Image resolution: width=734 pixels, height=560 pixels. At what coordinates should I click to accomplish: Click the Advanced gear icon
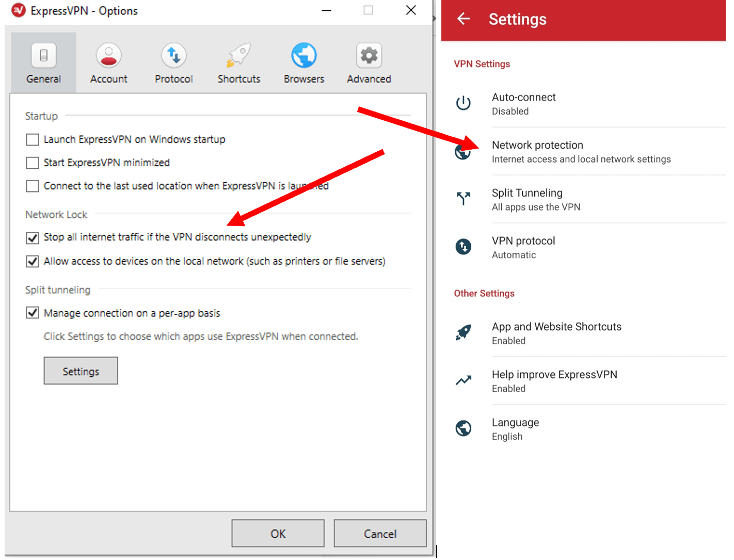click(369, 55)
